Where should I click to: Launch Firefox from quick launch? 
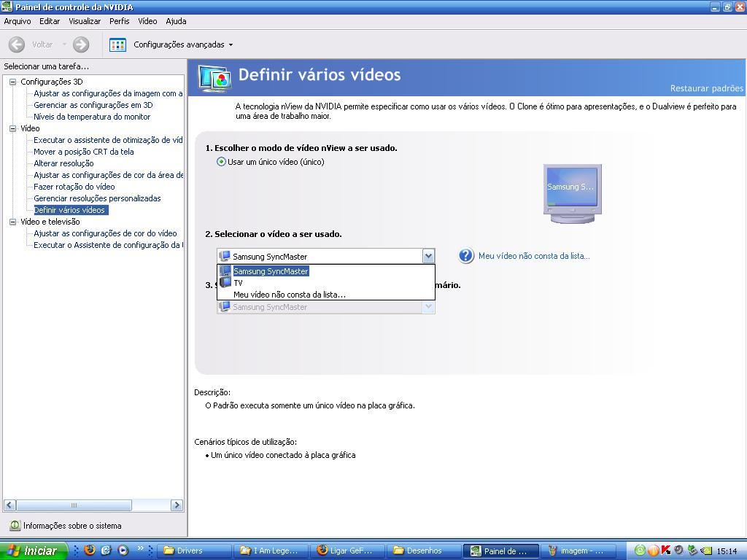click(90, 550)
